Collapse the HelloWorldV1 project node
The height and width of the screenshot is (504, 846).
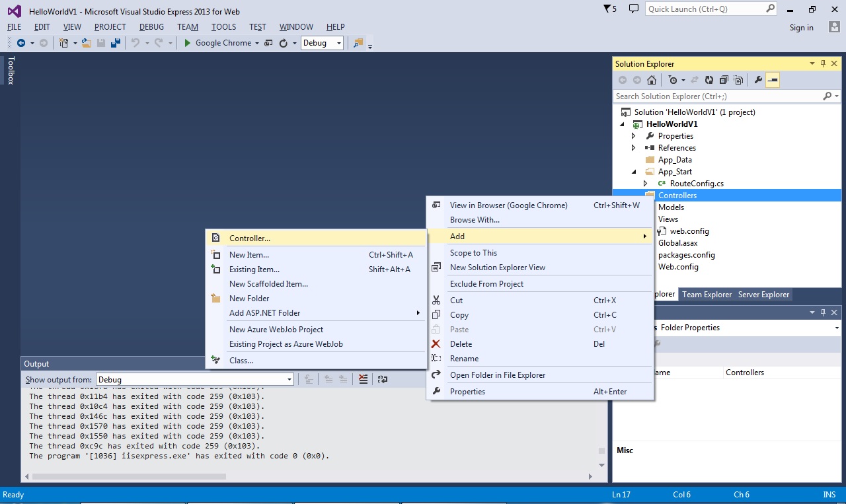(622, 124)
